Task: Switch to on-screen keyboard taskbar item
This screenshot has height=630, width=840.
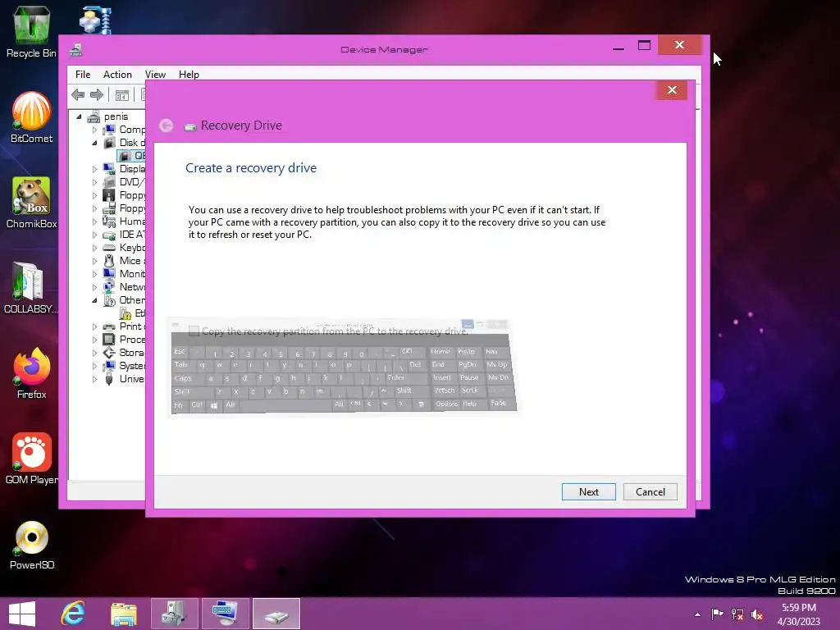Action: tap(225, 614)
